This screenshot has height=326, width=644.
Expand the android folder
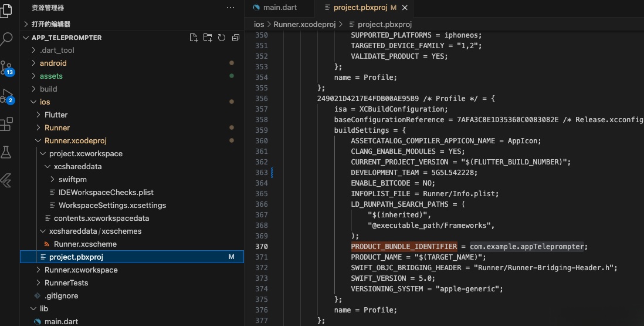[53, 63]
